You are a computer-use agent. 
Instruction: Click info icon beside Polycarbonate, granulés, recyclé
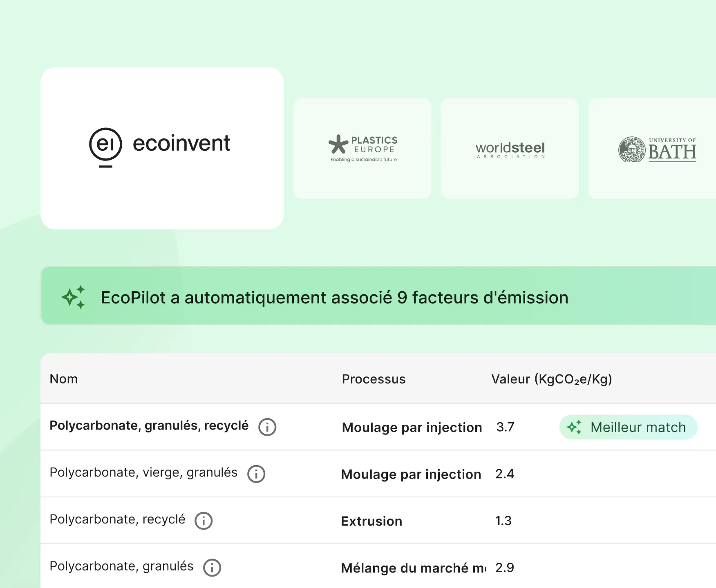pyautogui.click(x=267, y=427)
